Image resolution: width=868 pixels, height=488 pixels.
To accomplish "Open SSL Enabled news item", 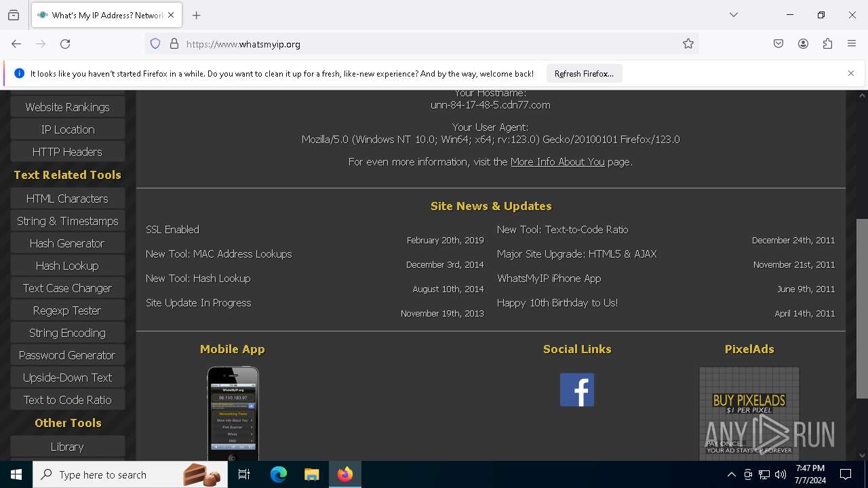I will (172, 230).
